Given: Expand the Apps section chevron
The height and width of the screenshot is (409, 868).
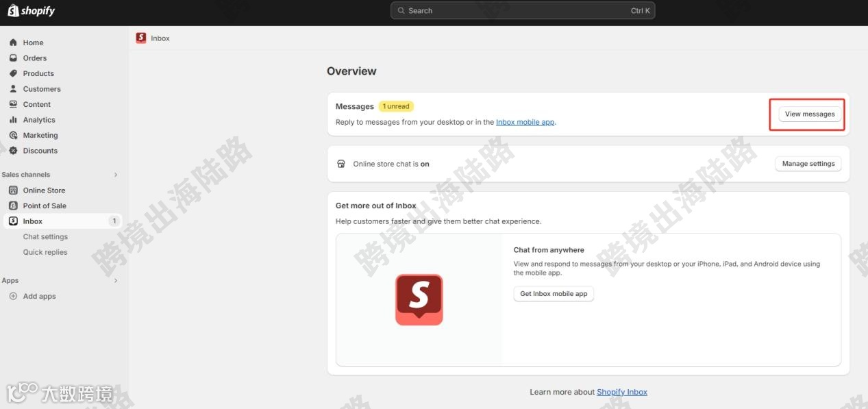Looking at the screenshot, I should (x=115, y=281).
